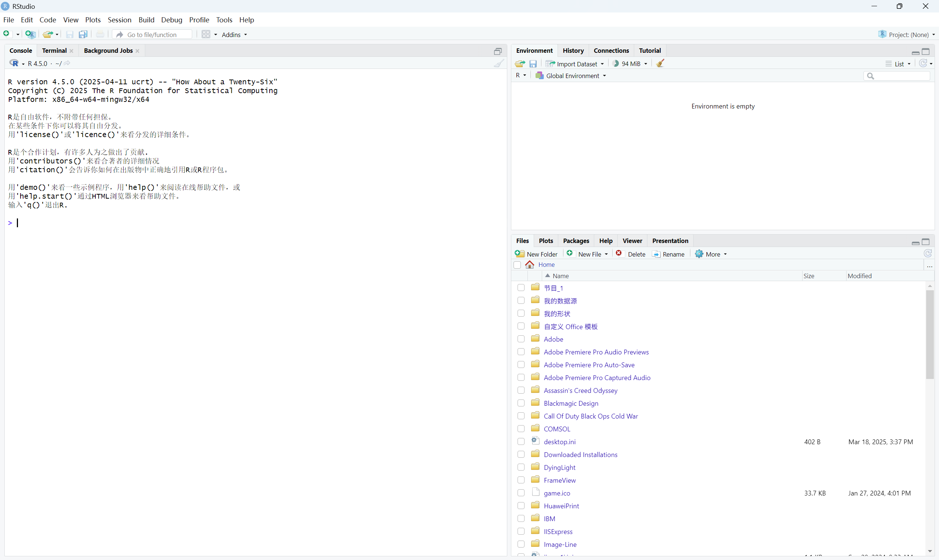Click the New Folder button
Viewport: 939px width, 560px height.
click(536, 254)
